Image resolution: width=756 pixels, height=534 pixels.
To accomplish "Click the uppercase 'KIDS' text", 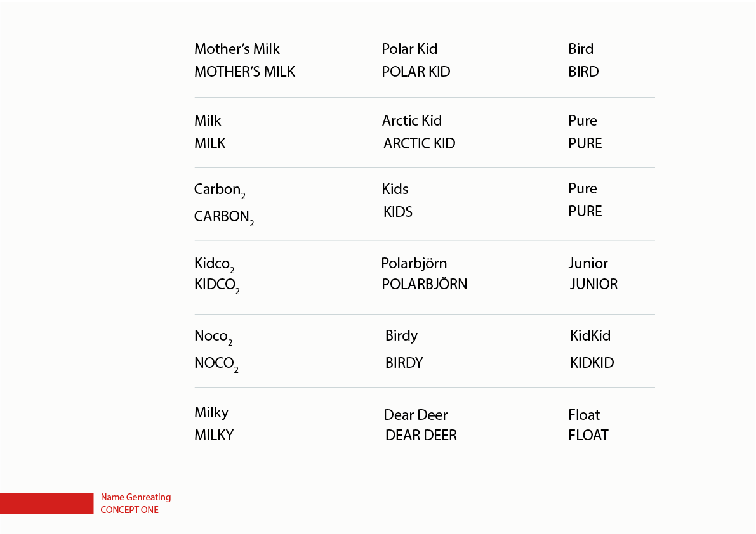I will (x=398, y=212).
